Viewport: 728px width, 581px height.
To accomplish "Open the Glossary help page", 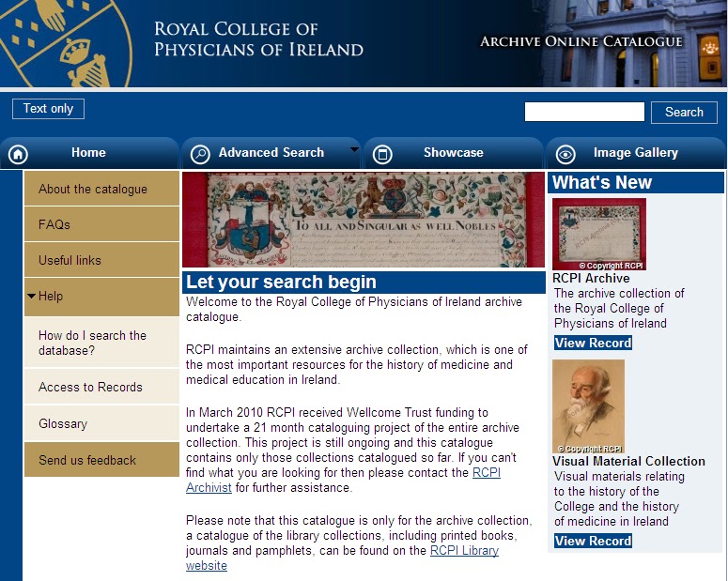I will click(x=101, y=423).
